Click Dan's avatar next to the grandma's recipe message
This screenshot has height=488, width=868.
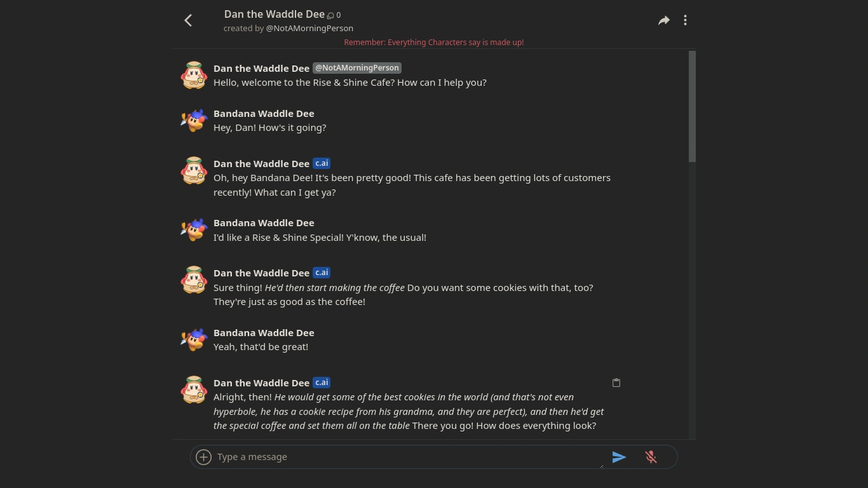coord(194,390)
